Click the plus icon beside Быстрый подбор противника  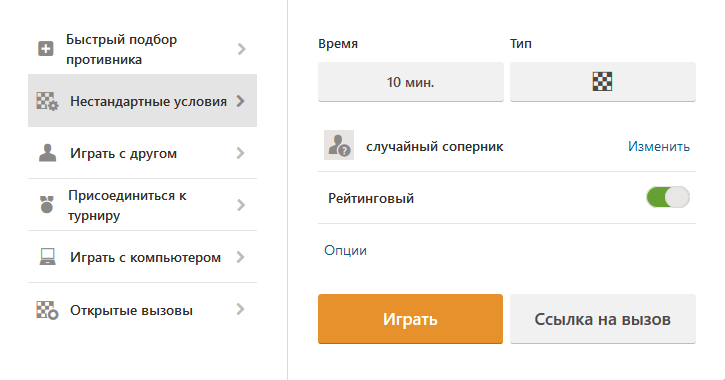[45, 49]
